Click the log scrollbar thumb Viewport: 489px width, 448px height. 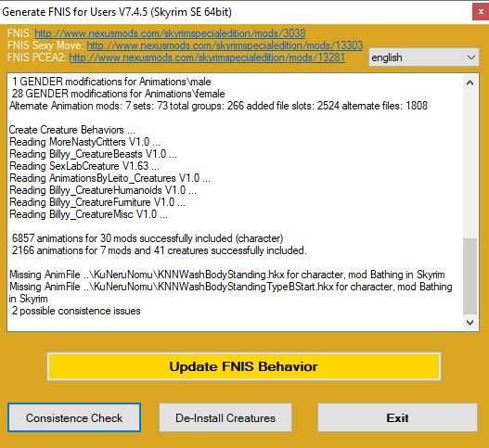[x=470, y=276]
